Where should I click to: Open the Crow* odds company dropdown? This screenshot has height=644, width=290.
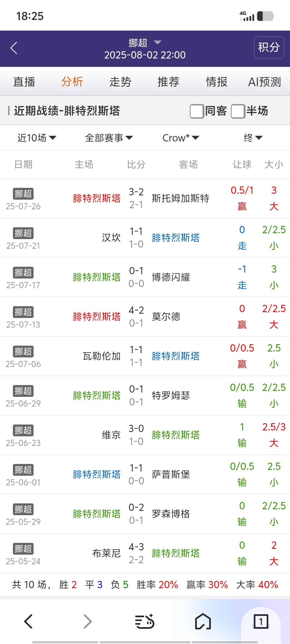tap(181, 138)
